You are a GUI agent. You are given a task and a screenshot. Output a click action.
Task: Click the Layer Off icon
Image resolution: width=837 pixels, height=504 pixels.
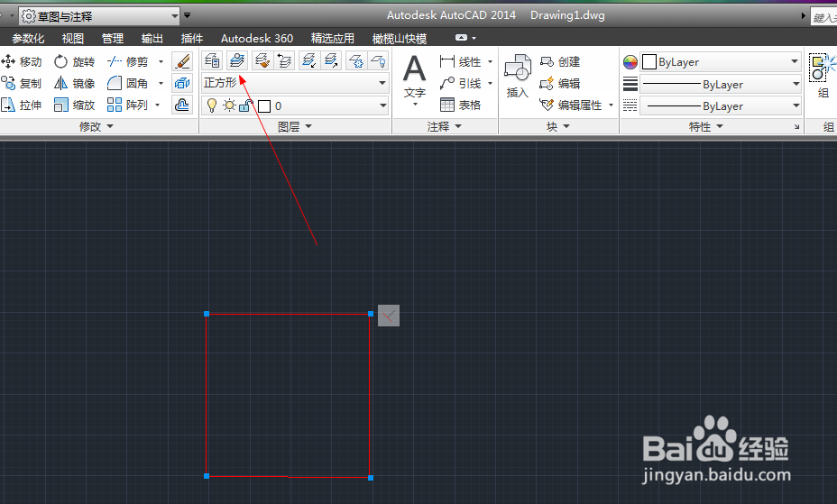[378, 60]
